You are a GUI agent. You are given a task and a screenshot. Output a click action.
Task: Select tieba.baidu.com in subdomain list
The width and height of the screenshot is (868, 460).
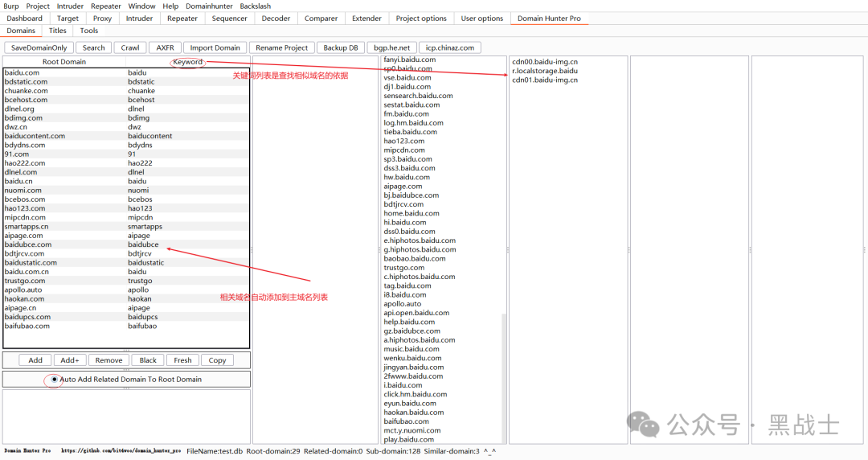click(x=410, y=132)
